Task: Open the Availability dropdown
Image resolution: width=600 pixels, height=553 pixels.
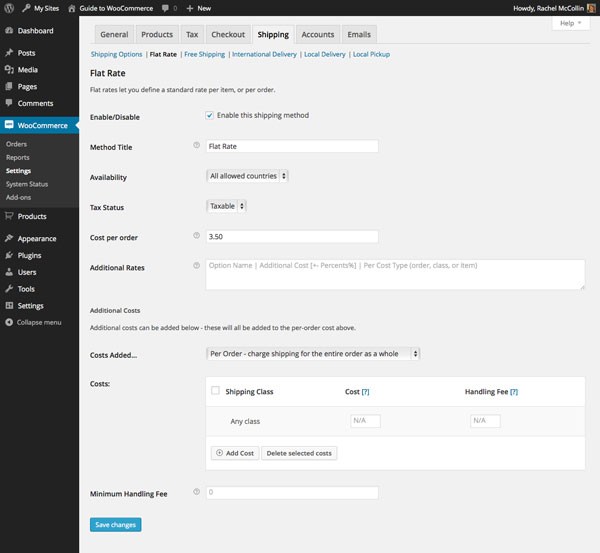Action: pyautogui.click(x=247, y=176)
